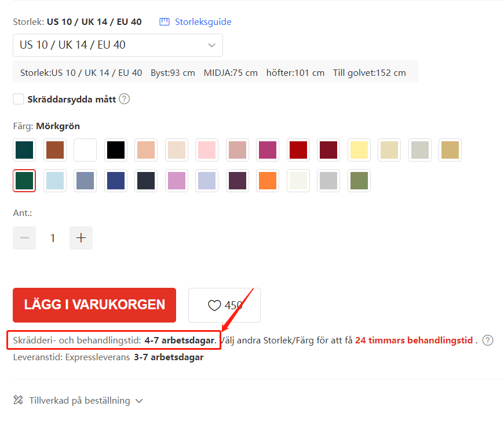Choose the royal blue color swatch
The image size is (504, 421).
point(116,181)
